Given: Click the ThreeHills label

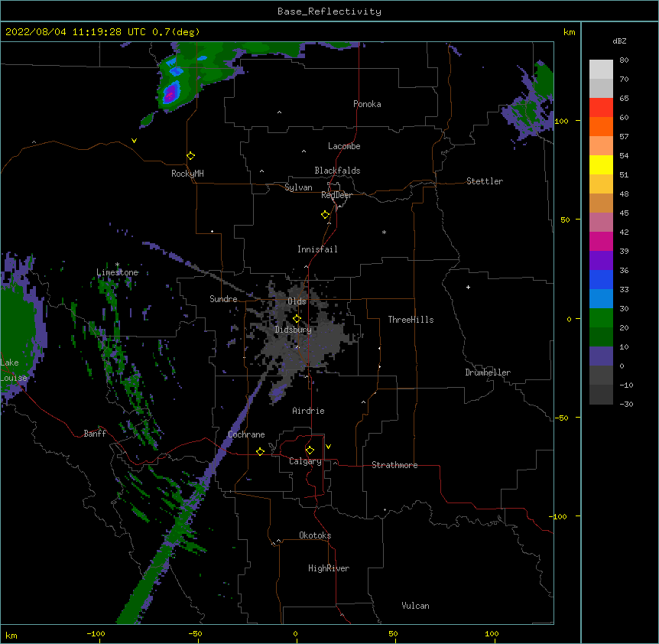Looking at the screenshot, I should 411,320.
